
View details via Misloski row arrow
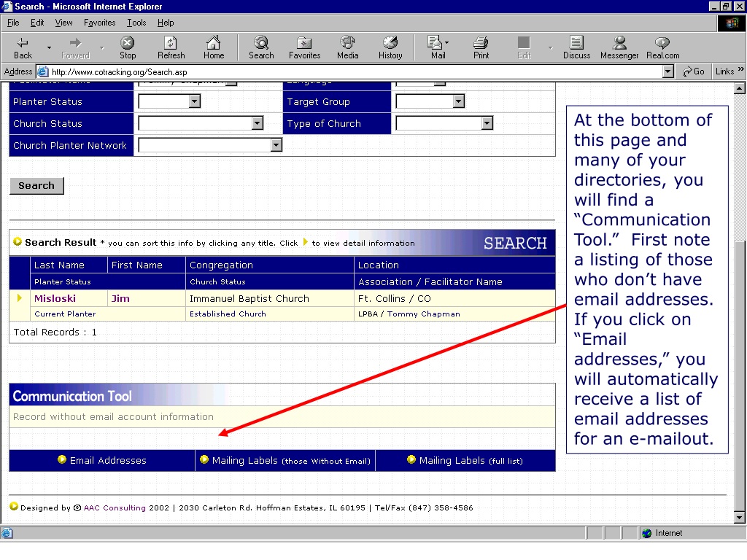[20, 297]
